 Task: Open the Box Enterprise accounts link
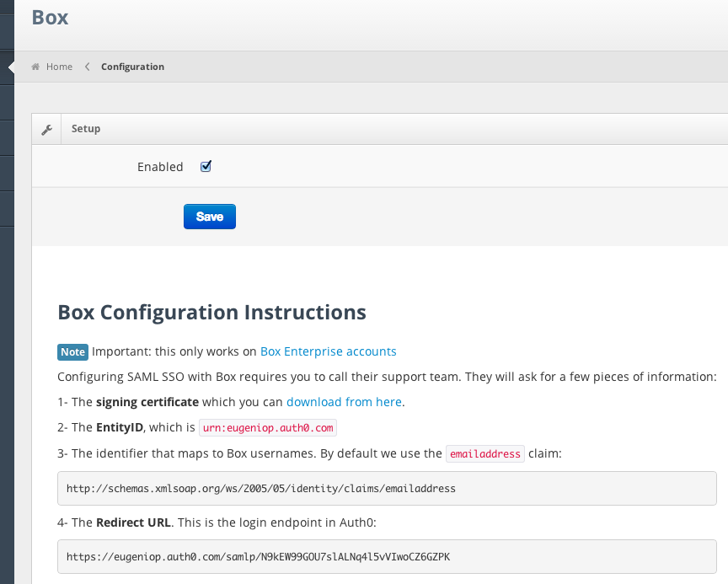[x=328, y=351]
